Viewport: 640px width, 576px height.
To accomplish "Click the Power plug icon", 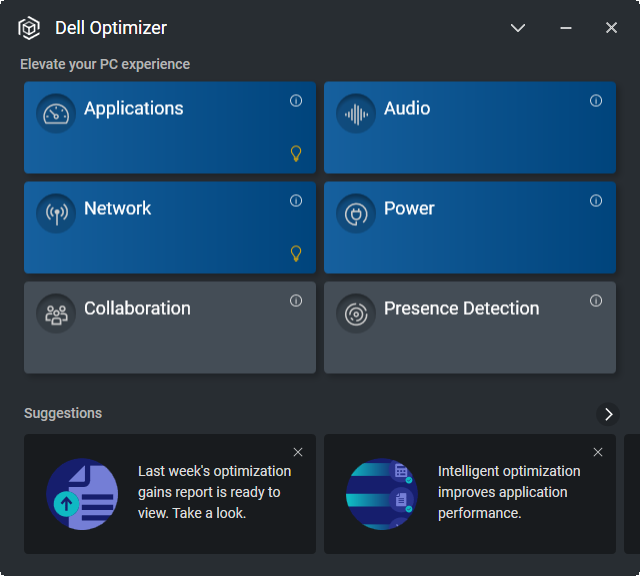I will click(356, 213).
